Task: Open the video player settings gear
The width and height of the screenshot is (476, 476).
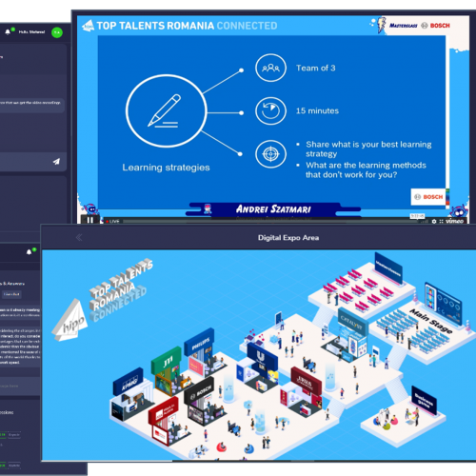Action: (x=434, y=221)
